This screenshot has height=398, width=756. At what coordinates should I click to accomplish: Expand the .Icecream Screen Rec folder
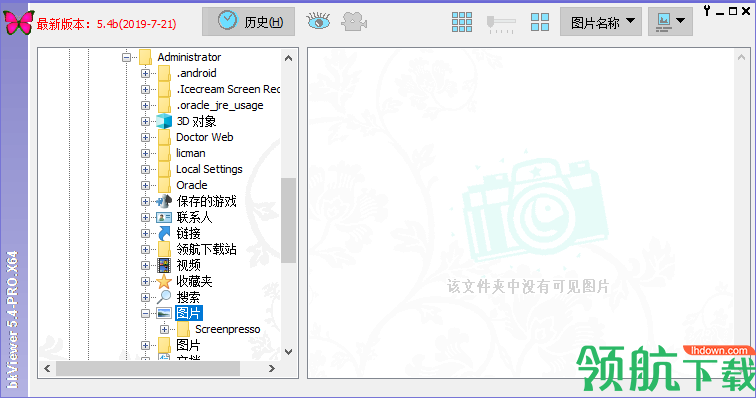point(145,89)
